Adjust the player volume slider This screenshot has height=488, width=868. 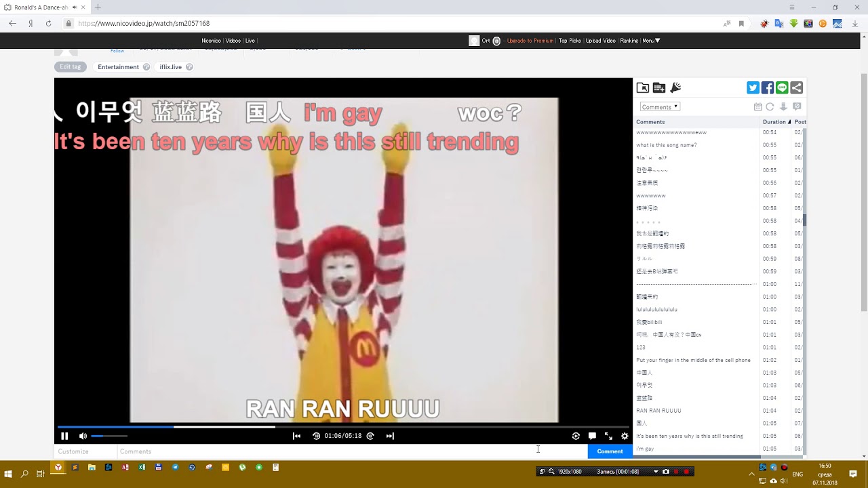pyautogui.click(x=109, y=436)
